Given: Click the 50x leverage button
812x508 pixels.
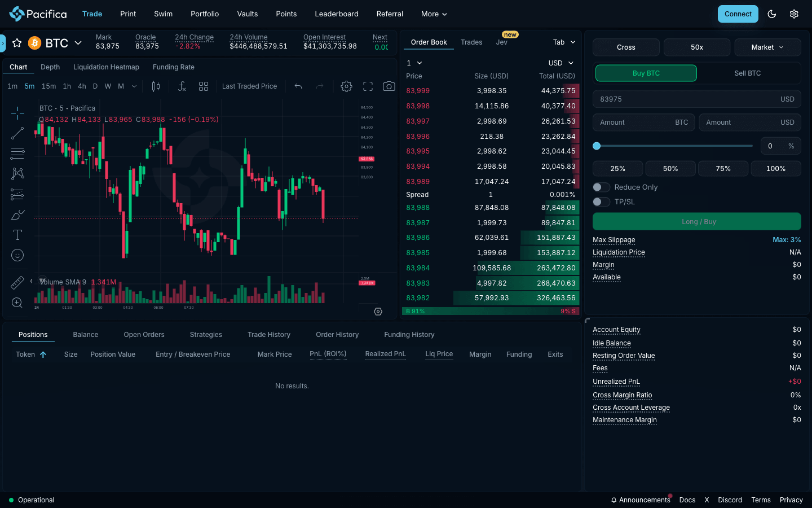Looking at the screenshot, I should [697, 47].
